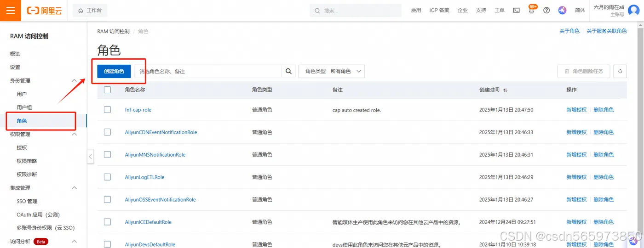Open the 关于角色 help link
Screen dimensions: 644x248
(569, 31)
